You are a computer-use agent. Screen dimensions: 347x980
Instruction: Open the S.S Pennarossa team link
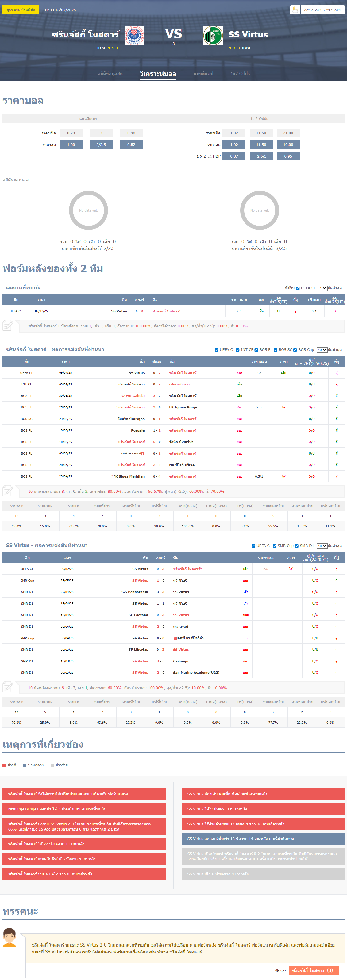click(x=135, y=592)
